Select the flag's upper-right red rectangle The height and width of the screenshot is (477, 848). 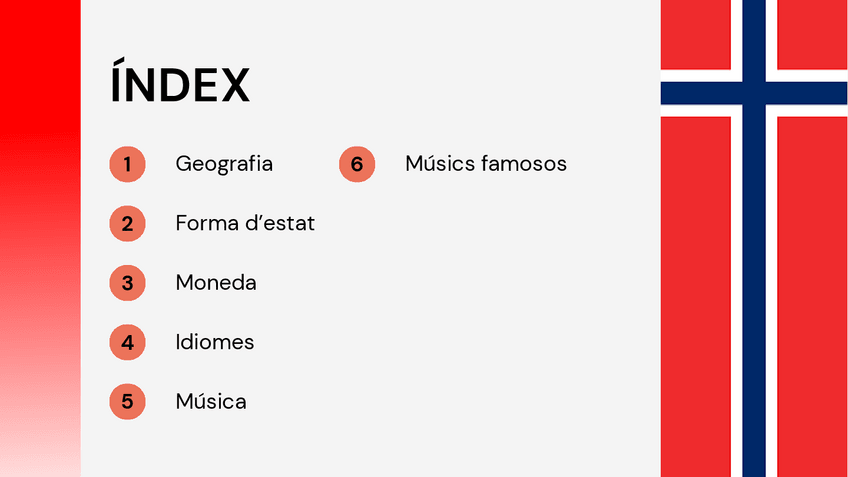[x=812, y=34]
